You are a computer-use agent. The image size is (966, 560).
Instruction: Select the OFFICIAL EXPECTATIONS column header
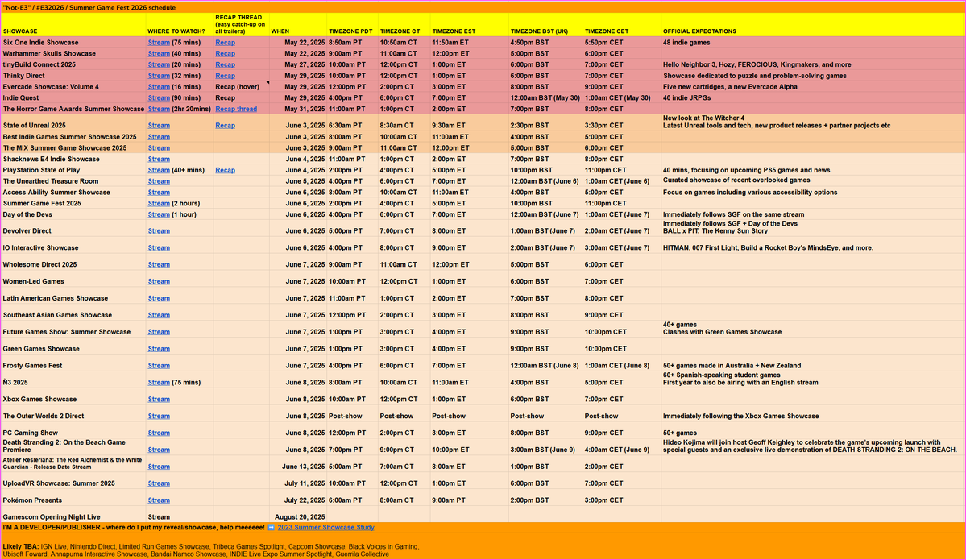pos(813,25)
